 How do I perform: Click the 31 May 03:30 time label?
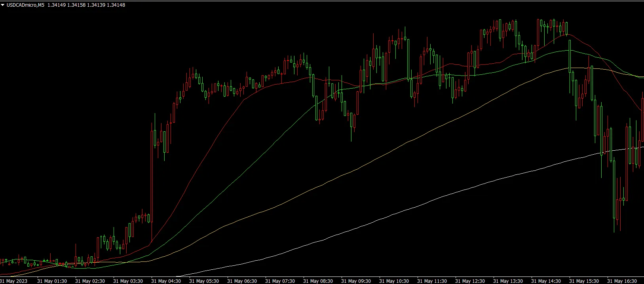(128, 281)
